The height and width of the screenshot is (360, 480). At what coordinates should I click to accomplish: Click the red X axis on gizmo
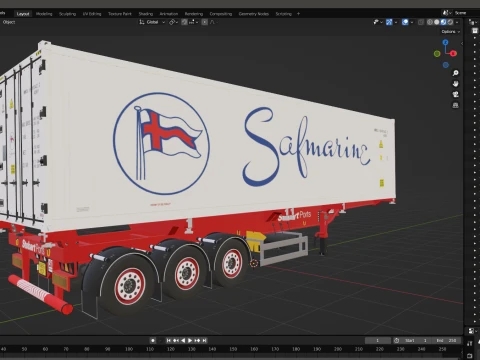click(453, 53)
